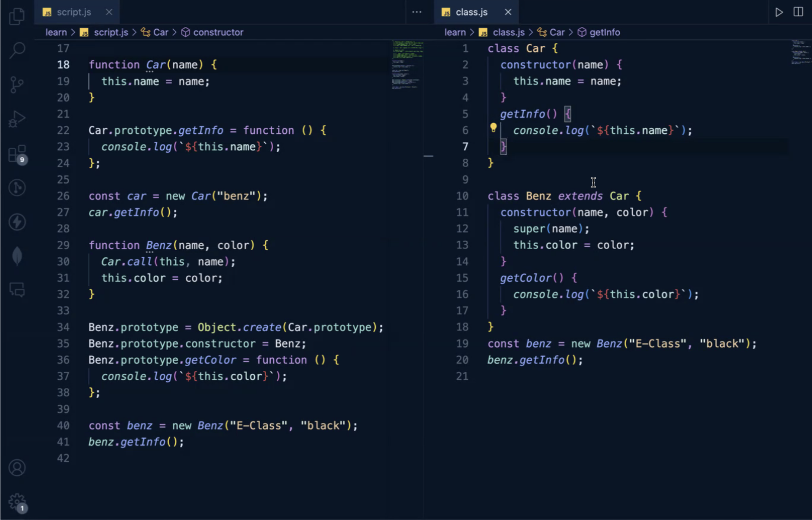Viewport: 812px width, 520px height.
Task: Expand the constructor breadcrumb in script.js
Action: [x=218, y=32]
